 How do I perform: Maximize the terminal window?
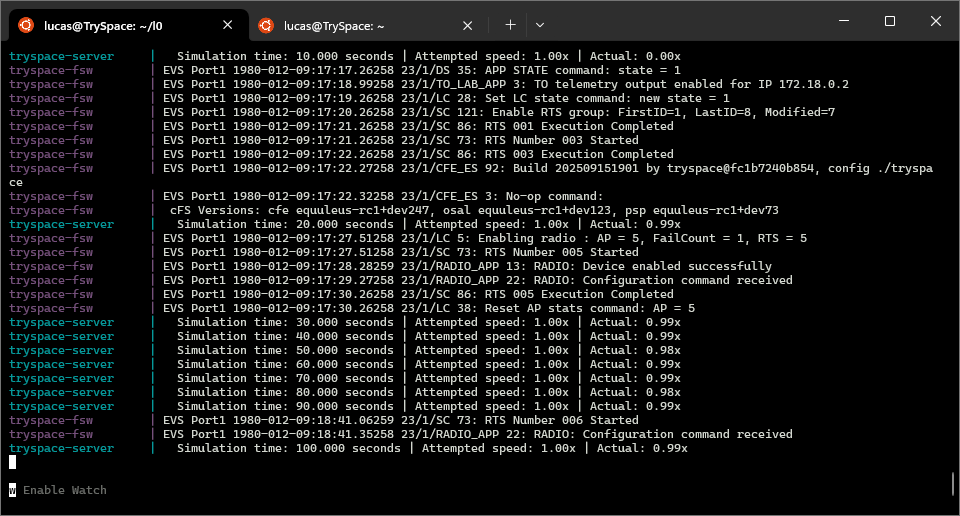[890, 21]
